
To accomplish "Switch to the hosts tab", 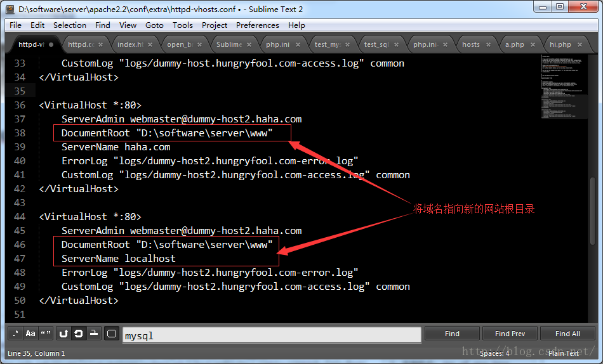I will tap(471, 44).
